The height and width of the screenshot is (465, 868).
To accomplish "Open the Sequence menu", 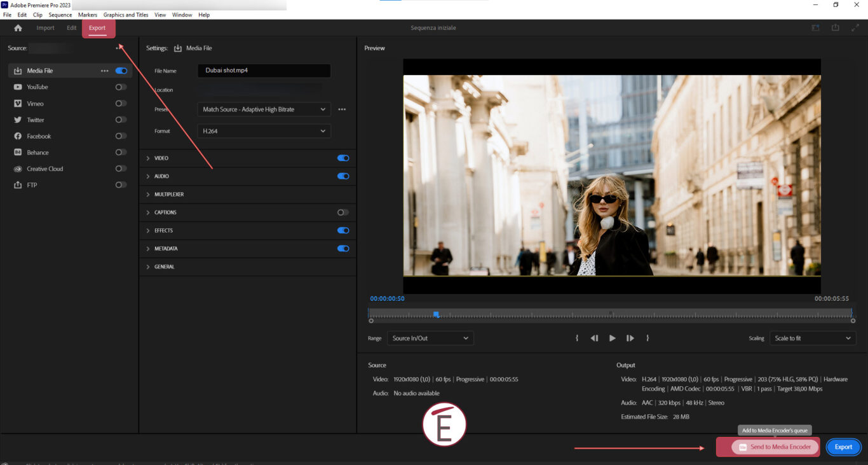I will [x=60, y=15].
